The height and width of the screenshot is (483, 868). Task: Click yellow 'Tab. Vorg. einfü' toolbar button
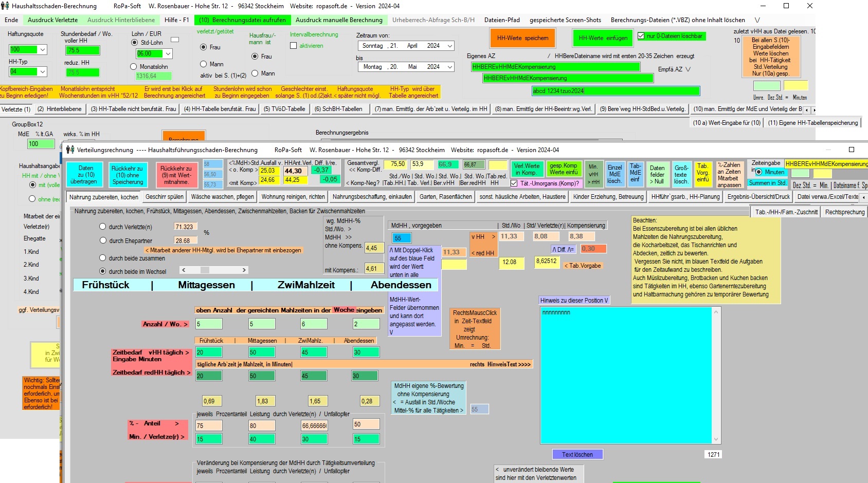tap(702, 173)
